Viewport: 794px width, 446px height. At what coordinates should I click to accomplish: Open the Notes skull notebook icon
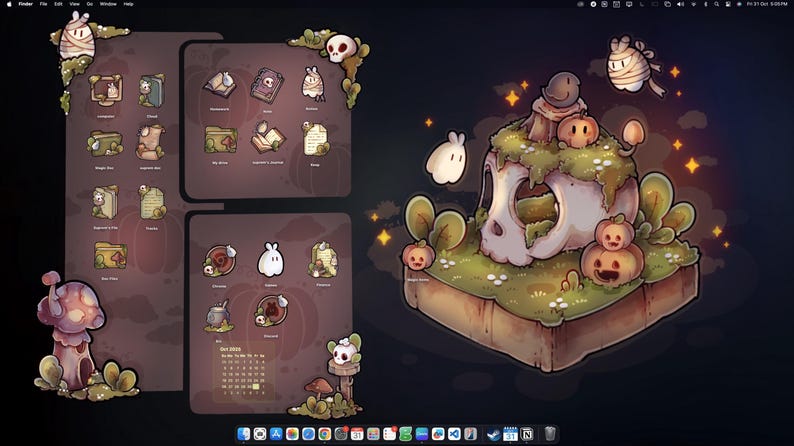coord(267,86)
